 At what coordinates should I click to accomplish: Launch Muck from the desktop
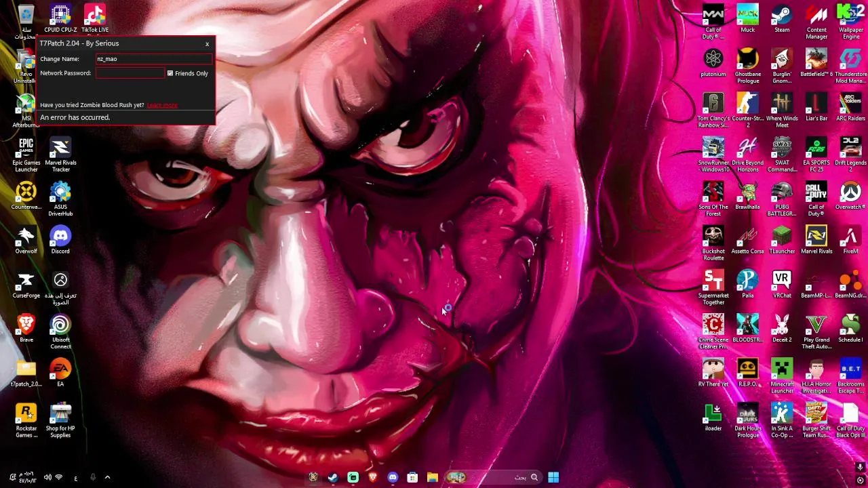click(x=747, y=19)
